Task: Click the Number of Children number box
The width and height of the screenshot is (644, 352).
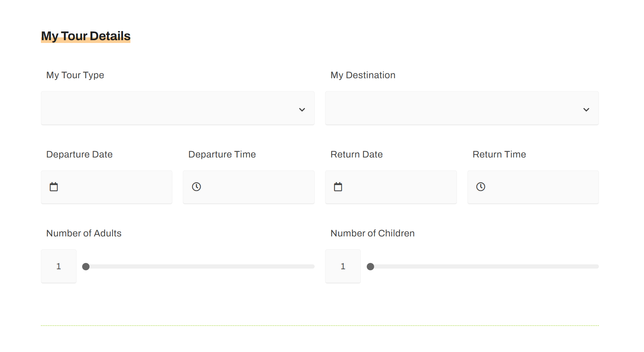Action: click(343, 266)
